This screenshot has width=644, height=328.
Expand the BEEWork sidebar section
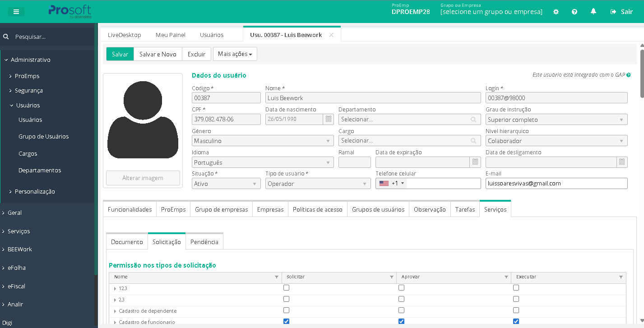tap(20, 249)
